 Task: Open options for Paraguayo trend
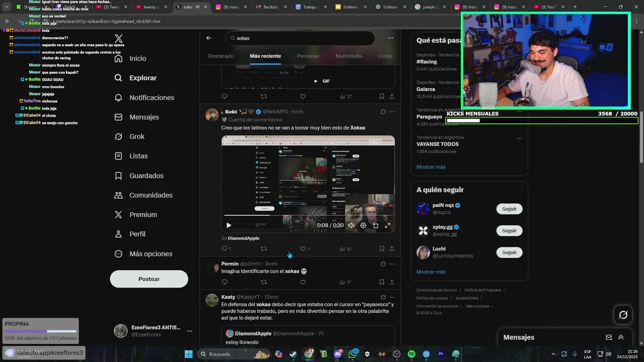[x=519, y=112]
